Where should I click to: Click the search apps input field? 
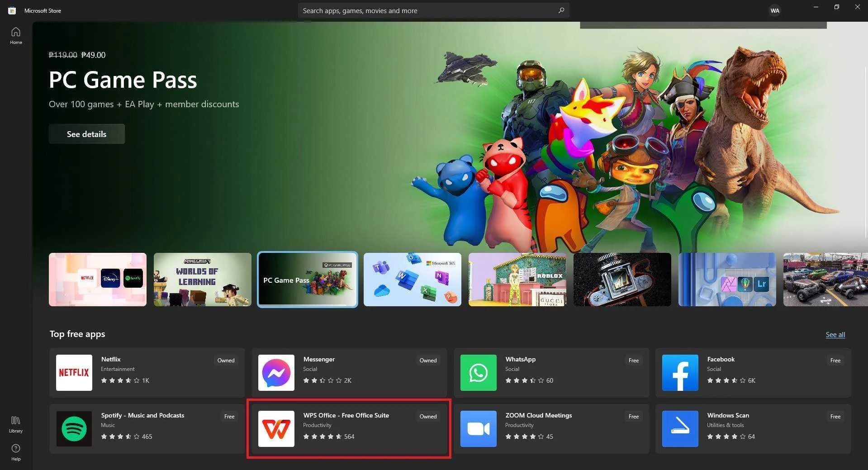click(433, 10)
